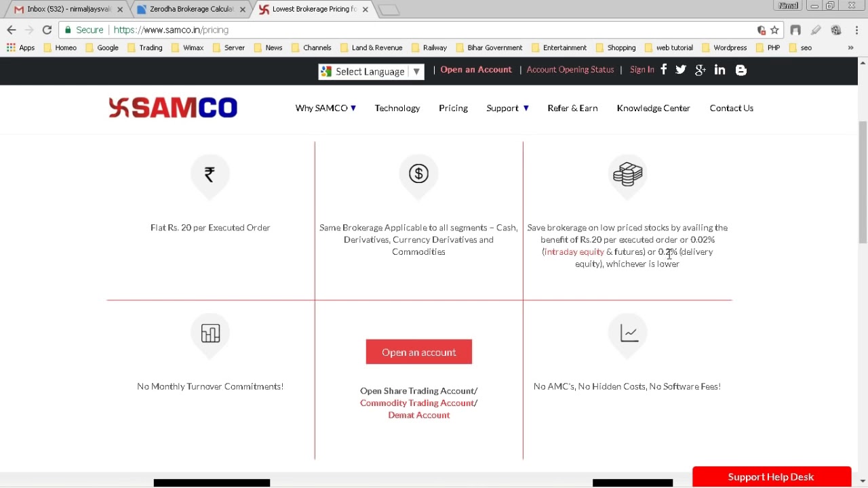This screenshot has height=488, width=868.
Task: Open the Contact Us page
Action: (731, 108)
